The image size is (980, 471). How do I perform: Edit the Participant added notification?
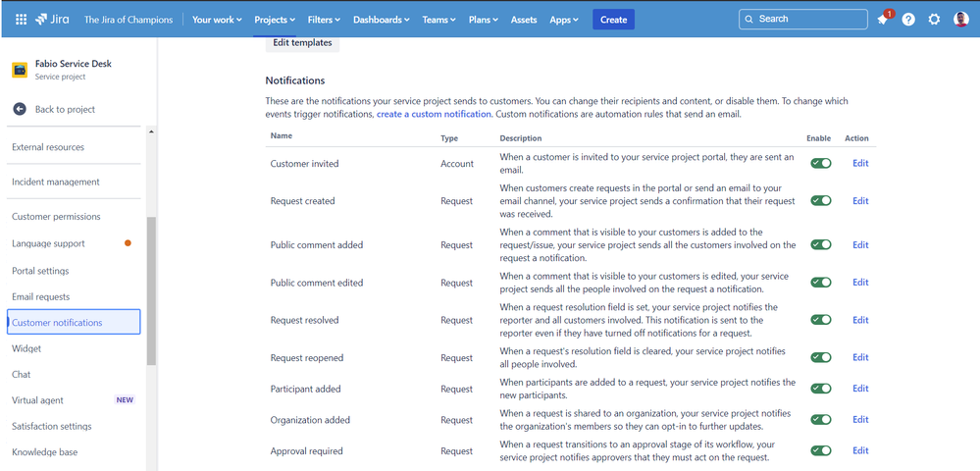pyautogui.click(x=860, y=389)
